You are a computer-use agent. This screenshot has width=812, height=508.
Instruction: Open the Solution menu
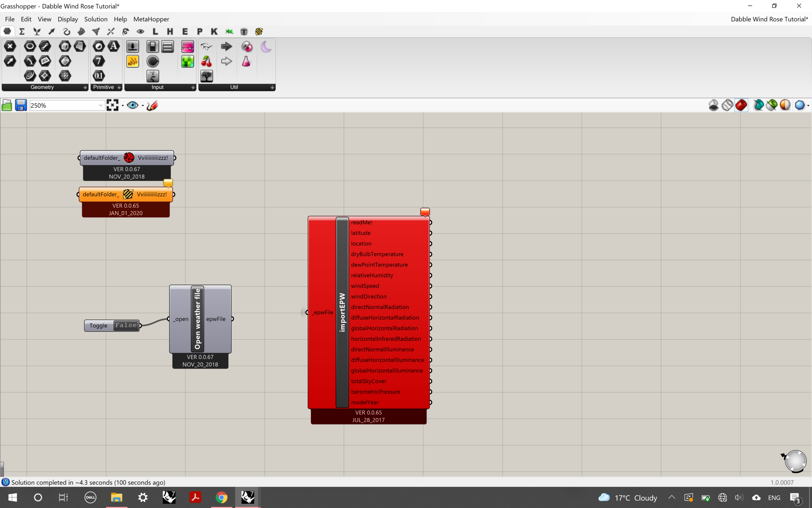96,19
